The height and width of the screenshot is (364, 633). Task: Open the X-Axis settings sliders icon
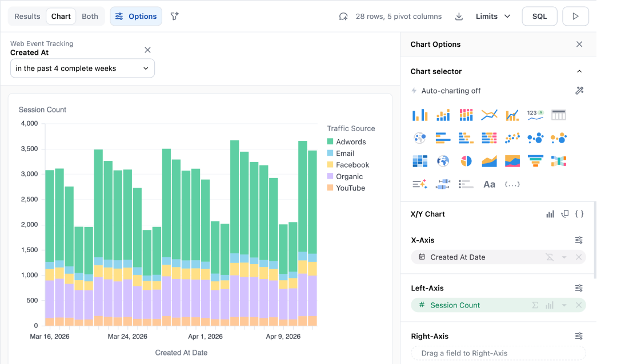point(579,240)
